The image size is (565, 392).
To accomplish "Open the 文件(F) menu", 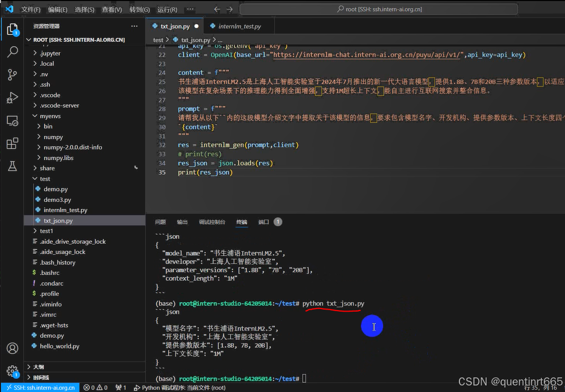I will click(x=31, y=10).
